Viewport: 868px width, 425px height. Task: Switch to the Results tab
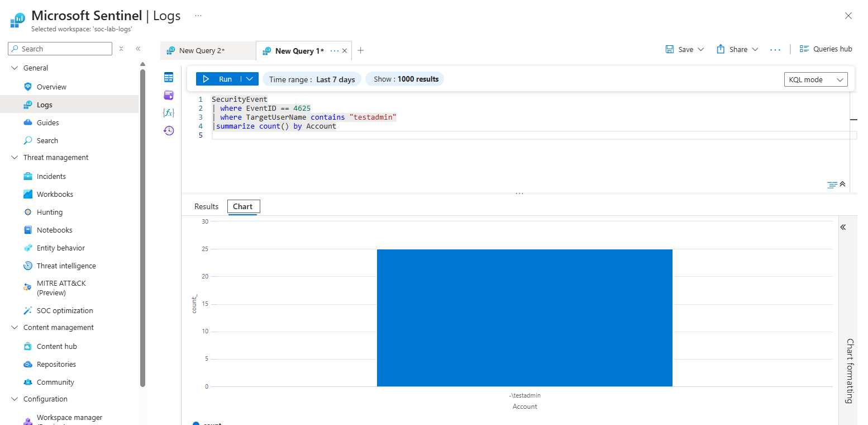(206, 206)
